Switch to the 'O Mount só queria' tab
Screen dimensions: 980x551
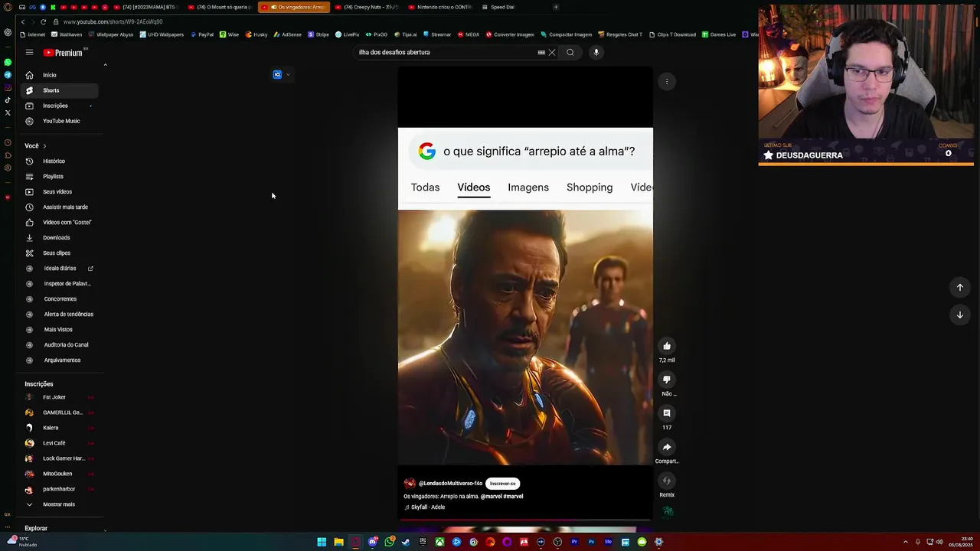tap(220, 7)
